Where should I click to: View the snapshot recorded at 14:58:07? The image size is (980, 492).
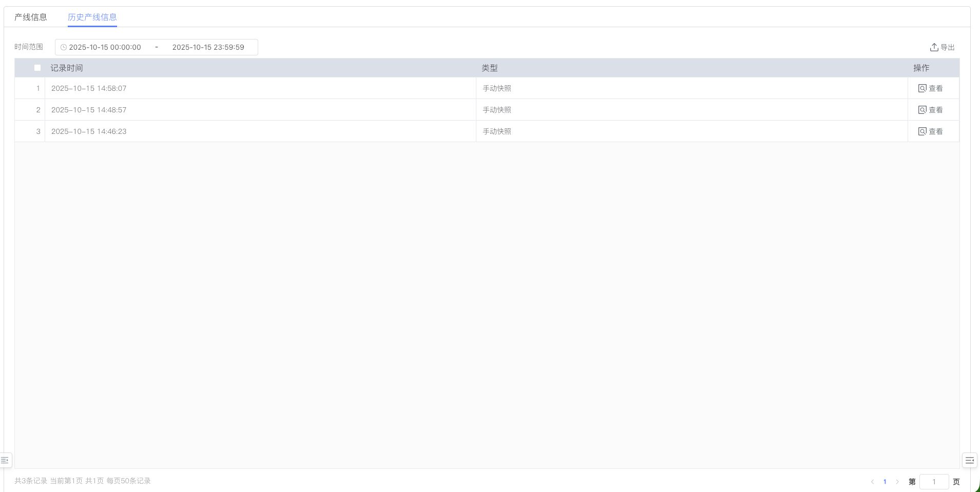click(x=930, y=88)
